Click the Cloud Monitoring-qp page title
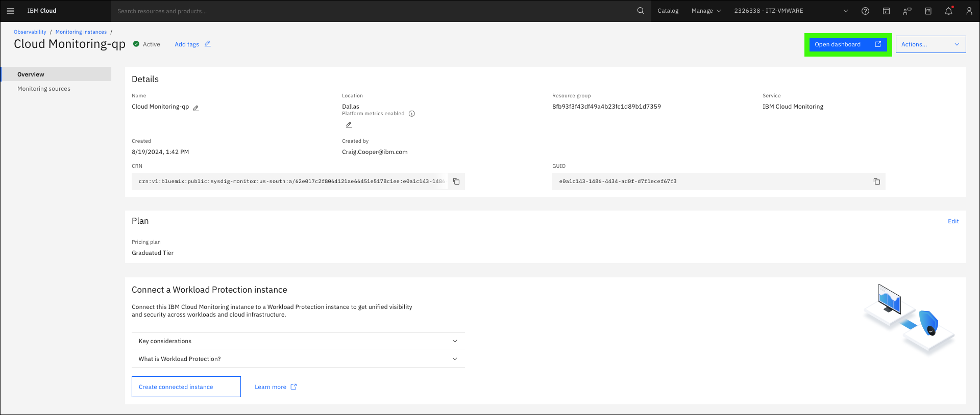This screenshot has height=415, width=980. coord(69,44)
